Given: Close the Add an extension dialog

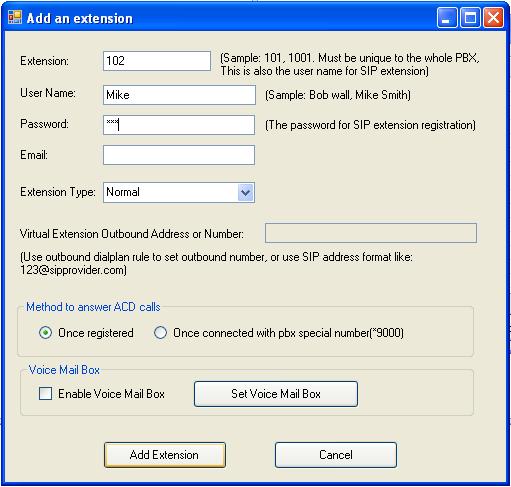Looking at the screenshot, I should [x=493, y=18].
